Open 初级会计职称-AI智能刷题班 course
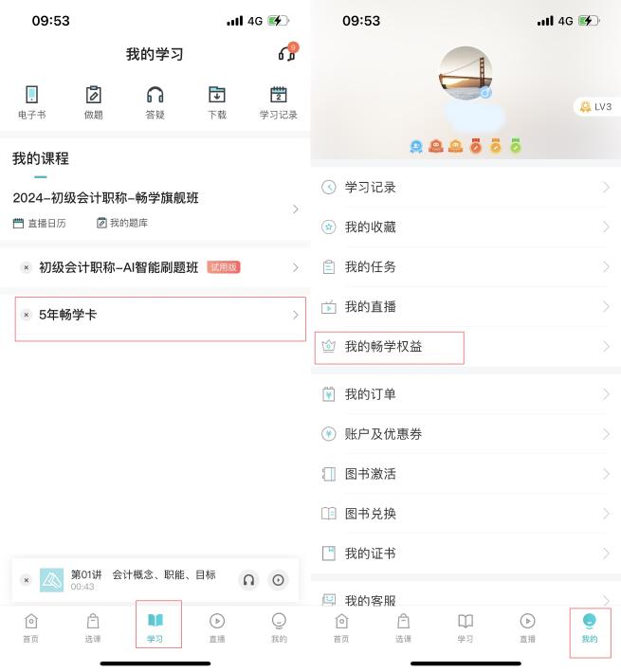Viewport: 621px width, 672px height. [119, 267]
